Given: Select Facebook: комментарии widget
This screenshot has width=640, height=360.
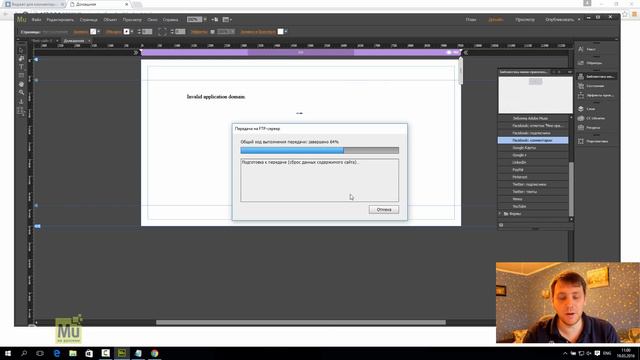Looking at the screenshot, I should tap(533, 140).
